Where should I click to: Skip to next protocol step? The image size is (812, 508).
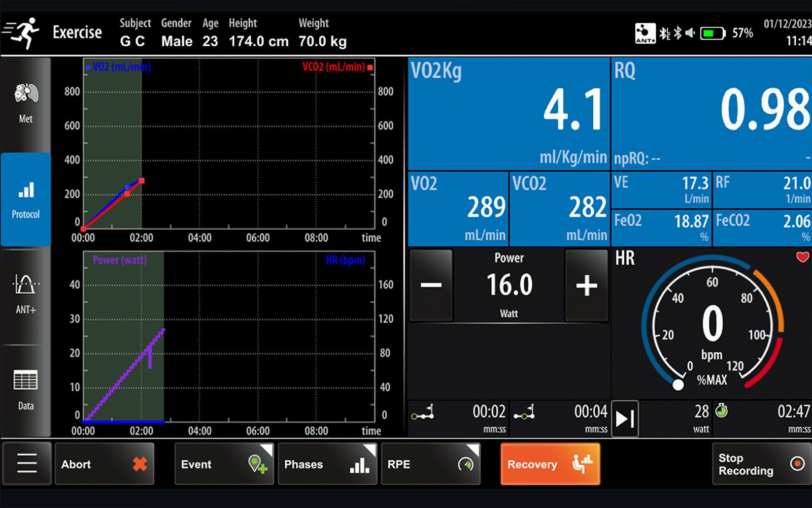pyautogui.click(x=625, y=419)
